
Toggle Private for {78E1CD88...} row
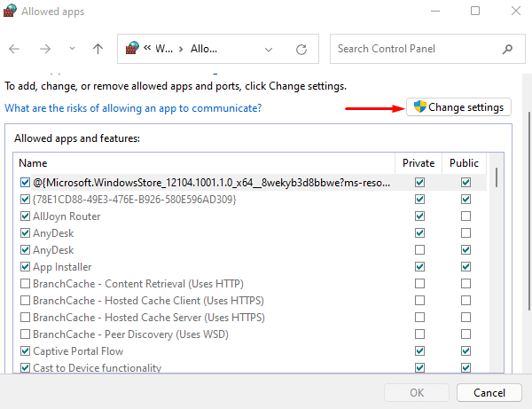coord(419,200)
